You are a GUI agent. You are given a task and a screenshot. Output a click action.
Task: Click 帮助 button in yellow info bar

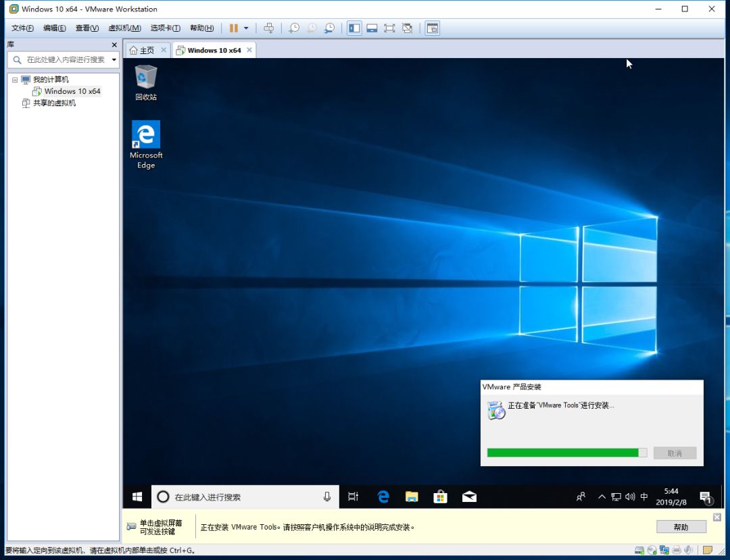(x=681, y=526)
